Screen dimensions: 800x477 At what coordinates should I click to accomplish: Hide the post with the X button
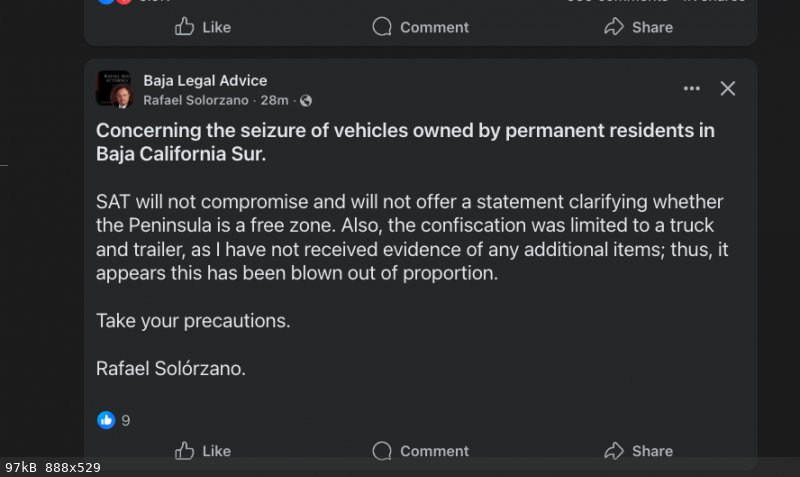click(x=728, y=89)
